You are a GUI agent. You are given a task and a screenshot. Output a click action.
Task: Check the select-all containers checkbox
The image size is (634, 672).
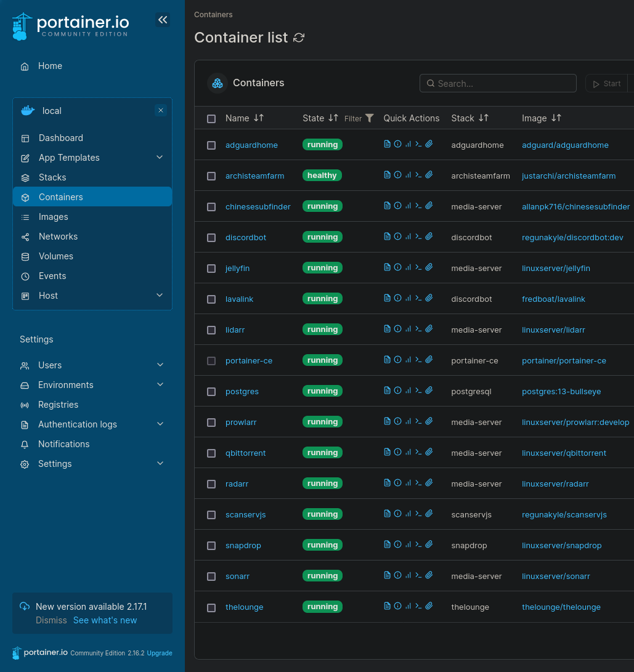(x=211, y=118)
